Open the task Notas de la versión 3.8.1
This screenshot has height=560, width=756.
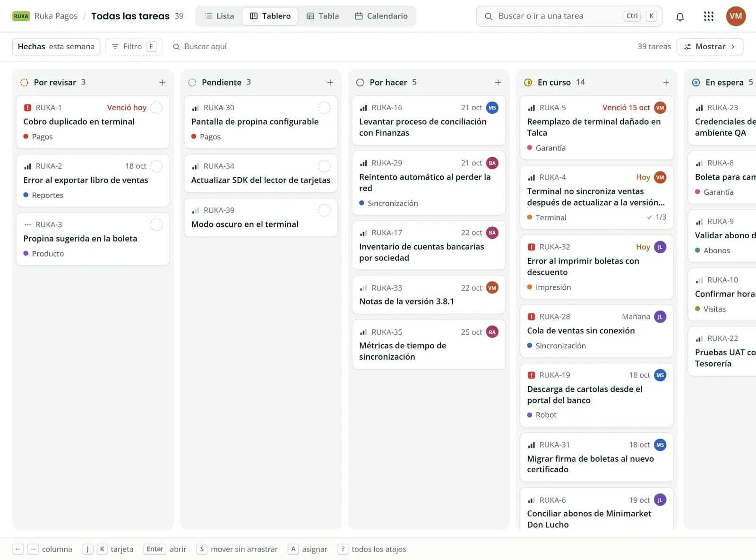tap(429, 295)
